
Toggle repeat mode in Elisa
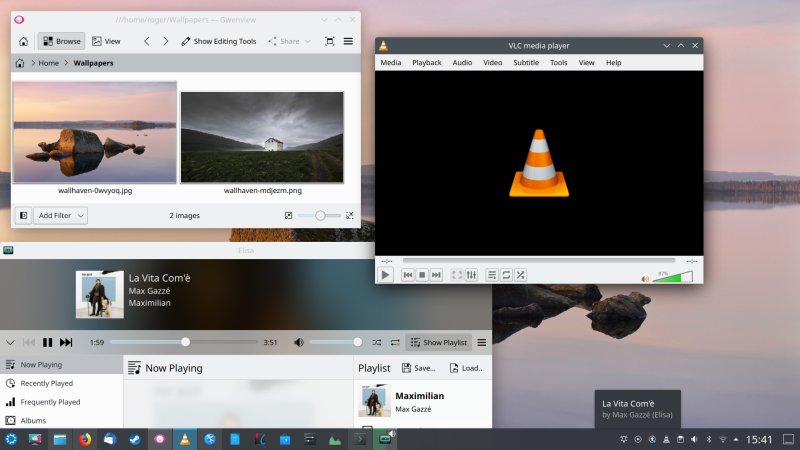click(395, 342)
